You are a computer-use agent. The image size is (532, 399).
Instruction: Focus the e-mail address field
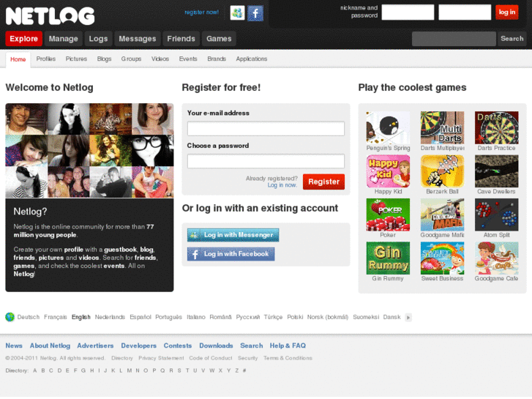(x=266, y=129)
